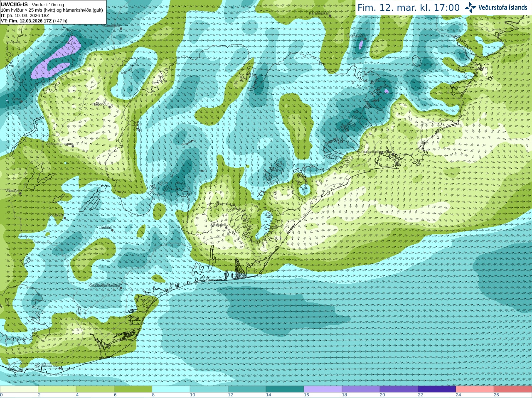The height and width of the screenshot is (398, 532).
Task: Pick the 14–16 m/s dark teal swatch
Action: point(285,389)
